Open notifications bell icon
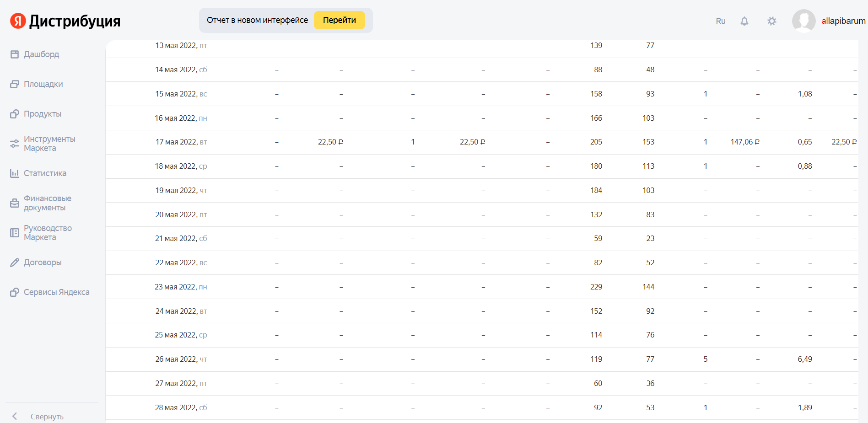This screenshot has height=423, width=868. 744,21
